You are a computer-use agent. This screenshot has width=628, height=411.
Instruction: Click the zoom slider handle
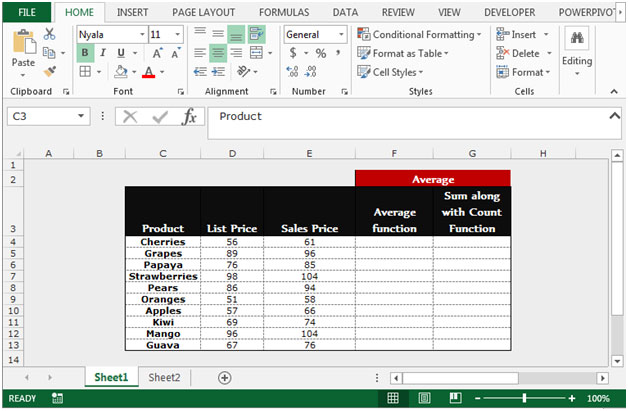[x=524, y=398]
